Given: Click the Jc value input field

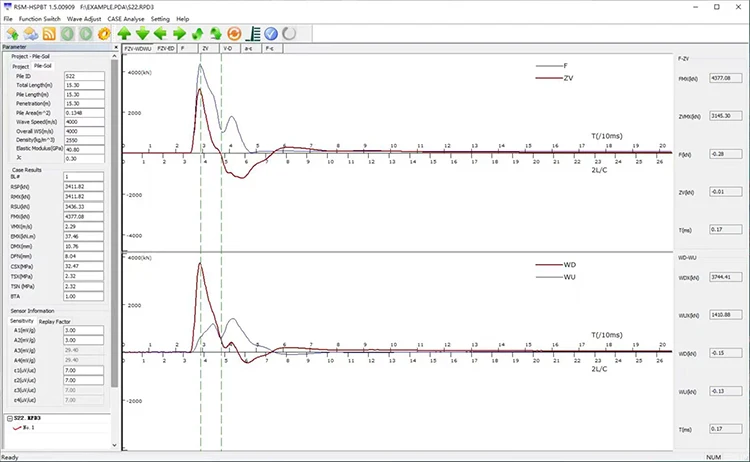Looking at the screenshot, I should (x=85, y=159).
